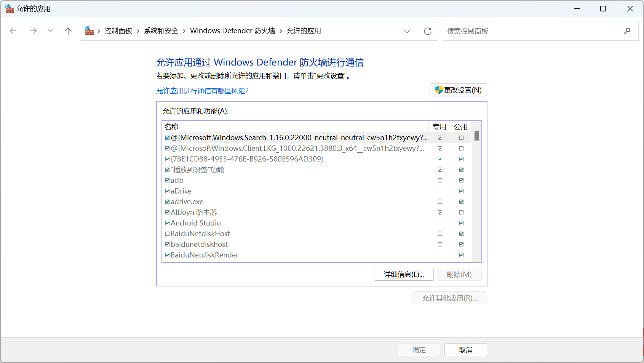
Task: Toggle 公用 checkbox for adrive.exe
Action: [461, 202]
